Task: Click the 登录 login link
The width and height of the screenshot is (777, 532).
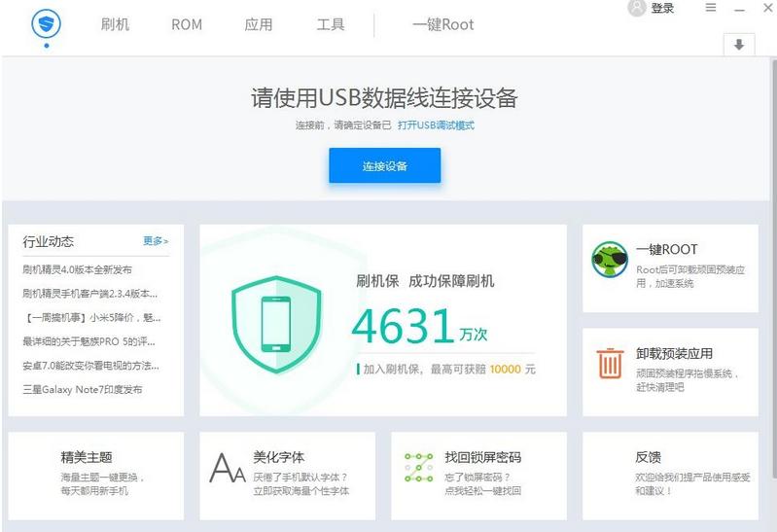Action: point(662,8)
